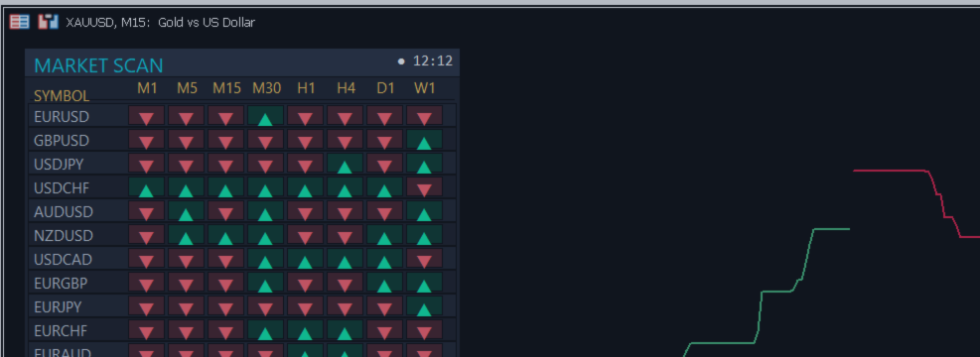
Task: Click EURGBP M30 up arrow cell
Action: [x=266, y=282]
